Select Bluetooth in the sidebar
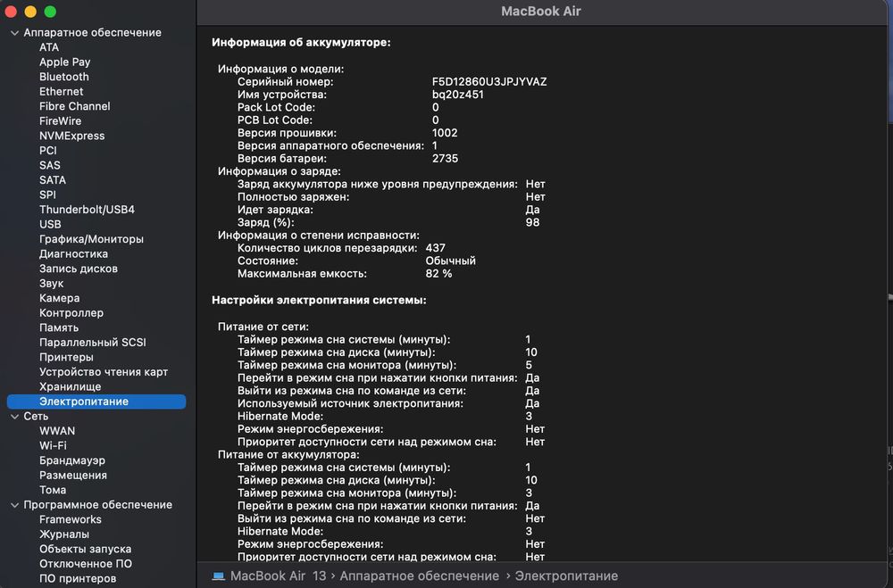This screenshot has width=893, height=588. 63,77
